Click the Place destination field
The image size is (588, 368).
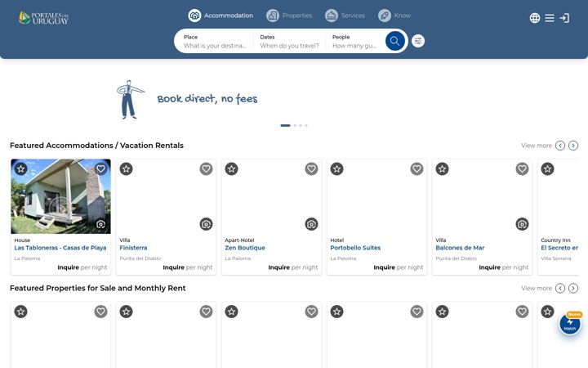[x=216, y=42]
